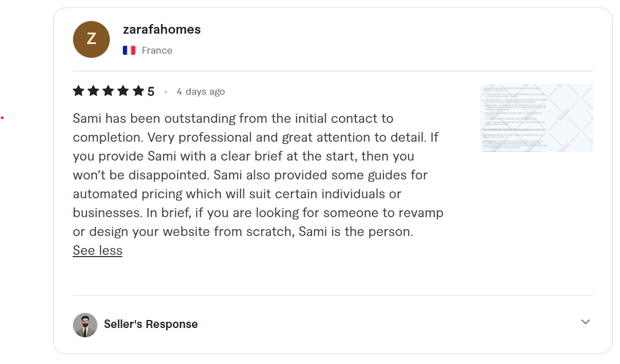Click the fourth rating star
The image size is (620, 364).
point(123,91)
